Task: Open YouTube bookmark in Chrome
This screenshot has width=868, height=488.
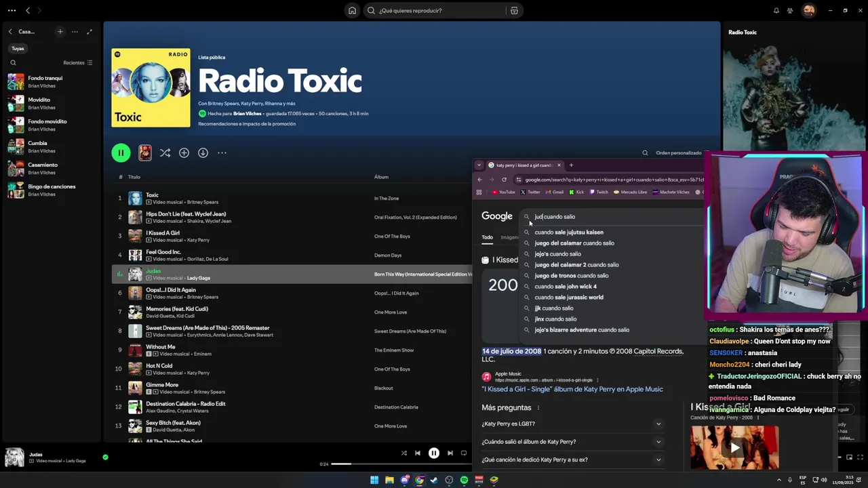Action: point(503,192)
